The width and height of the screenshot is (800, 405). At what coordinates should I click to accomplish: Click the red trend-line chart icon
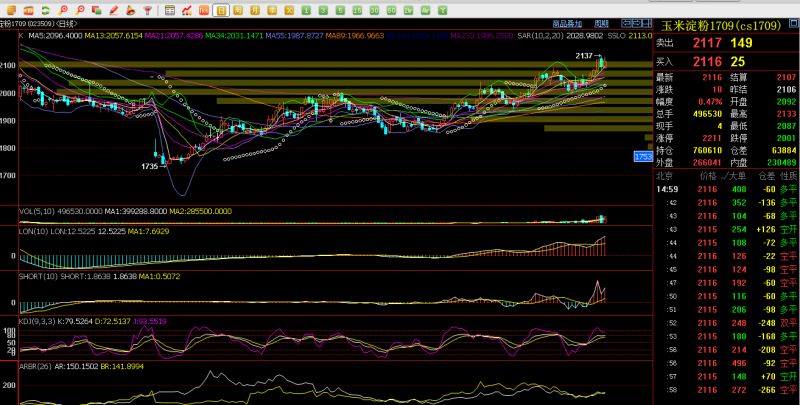pyautogui.click(x=187, y=10)
